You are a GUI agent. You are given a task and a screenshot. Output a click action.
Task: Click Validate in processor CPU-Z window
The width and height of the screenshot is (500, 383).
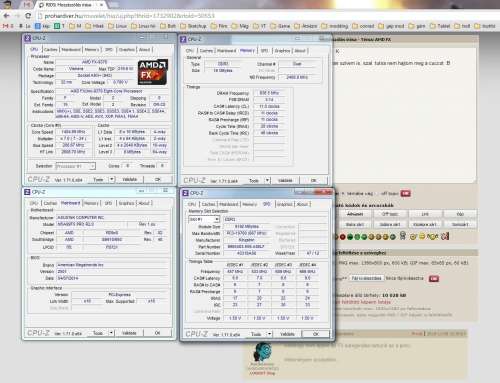coord(129,179)
